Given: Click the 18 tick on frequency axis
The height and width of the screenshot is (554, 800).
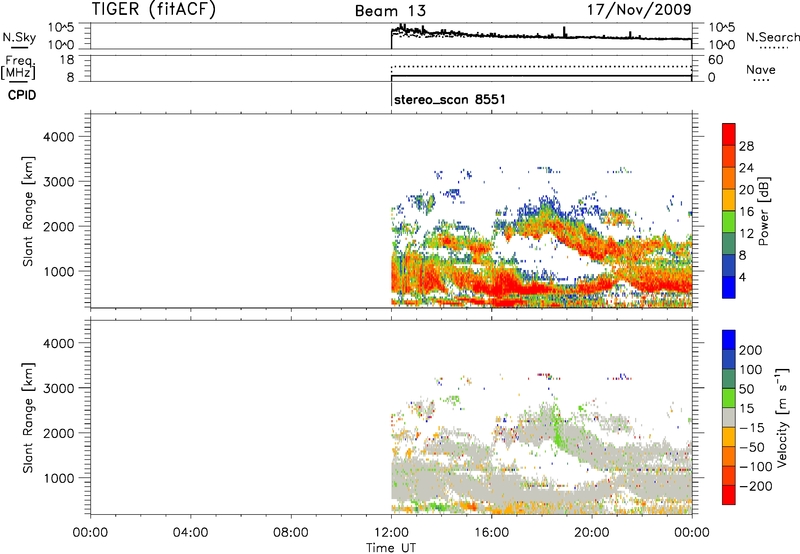Looking at the screenshot, I should pyautogui.click(x=67, y=60).
